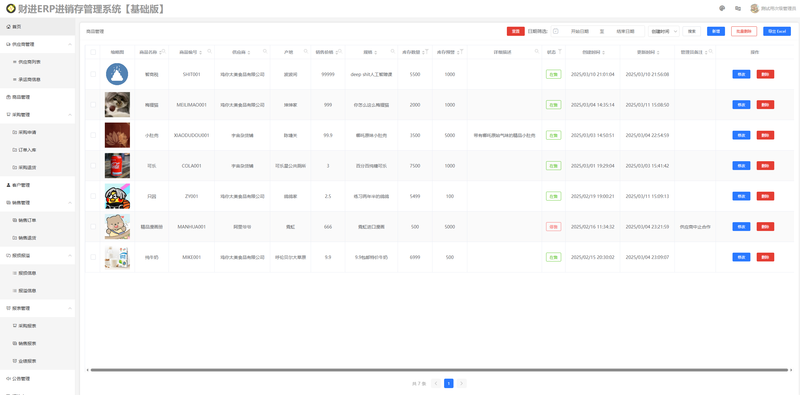
Task: Click the 开始日期 start date field
Action: (x=580, y=31)
